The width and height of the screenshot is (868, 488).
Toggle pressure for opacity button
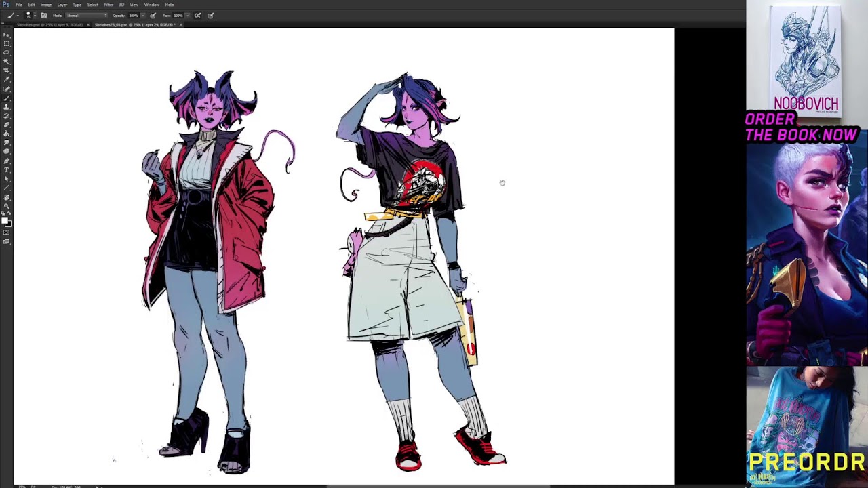153,16
